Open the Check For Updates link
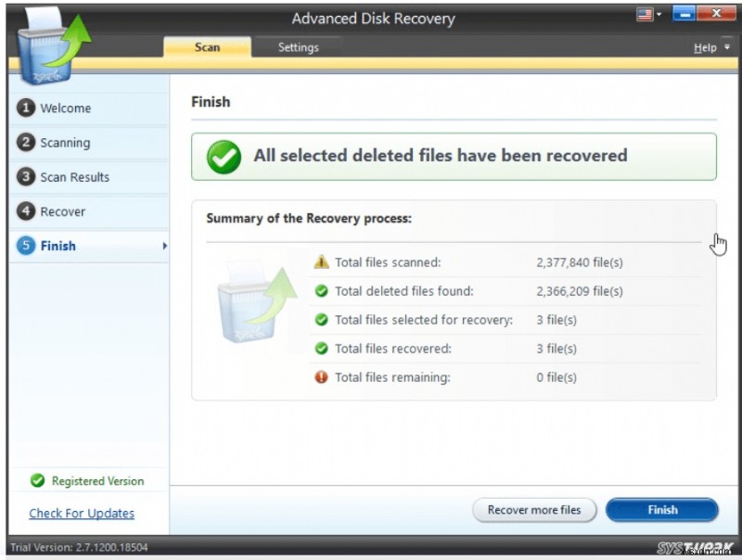The height and width of the screenshot is (560, 742). (82, 513)
